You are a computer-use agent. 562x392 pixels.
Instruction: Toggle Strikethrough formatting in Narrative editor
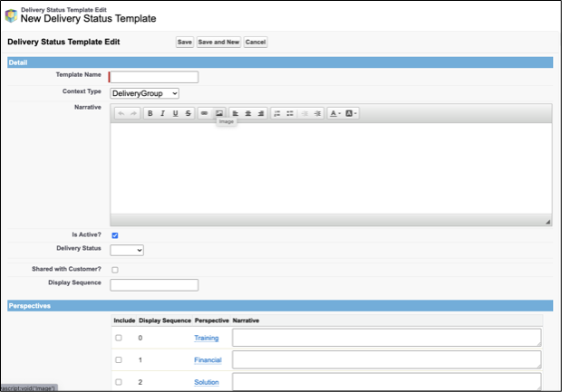tap(189, 113)
